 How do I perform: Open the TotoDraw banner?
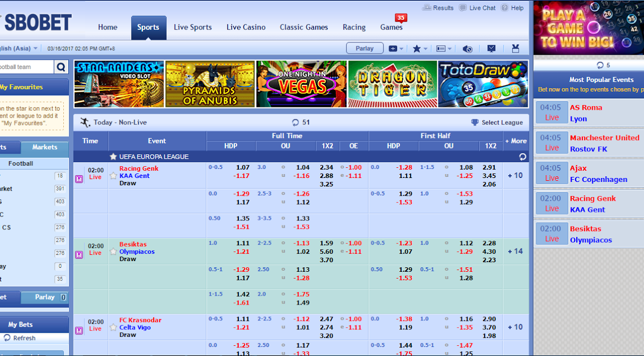click(x=483, y=84)
